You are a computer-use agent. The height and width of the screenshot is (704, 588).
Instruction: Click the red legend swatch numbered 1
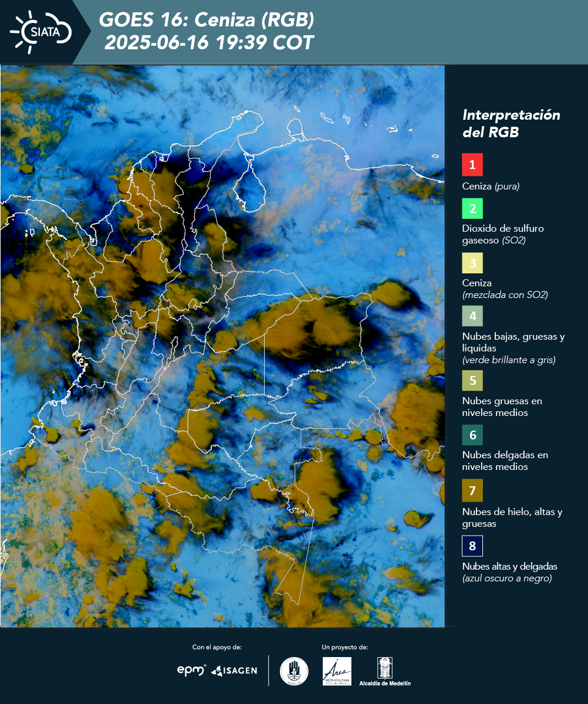point(472,165)
